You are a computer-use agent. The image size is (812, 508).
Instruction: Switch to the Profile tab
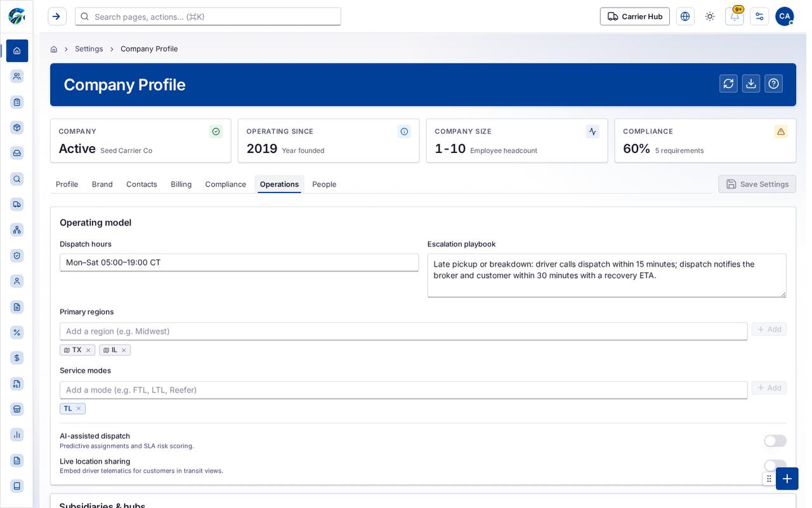[x=67, y=184]
